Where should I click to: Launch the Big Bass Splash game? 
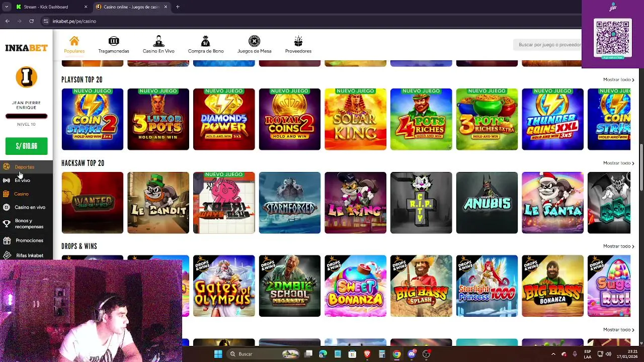421,286
